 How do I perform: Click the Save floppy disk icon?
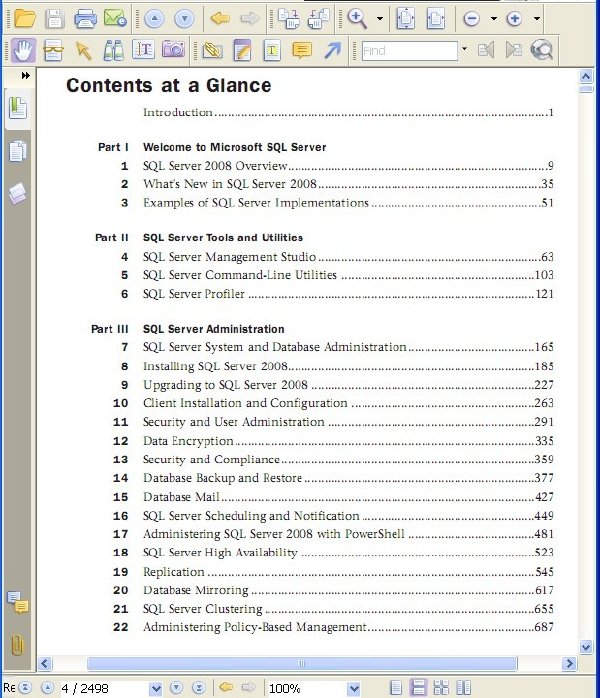pos(54,19)
